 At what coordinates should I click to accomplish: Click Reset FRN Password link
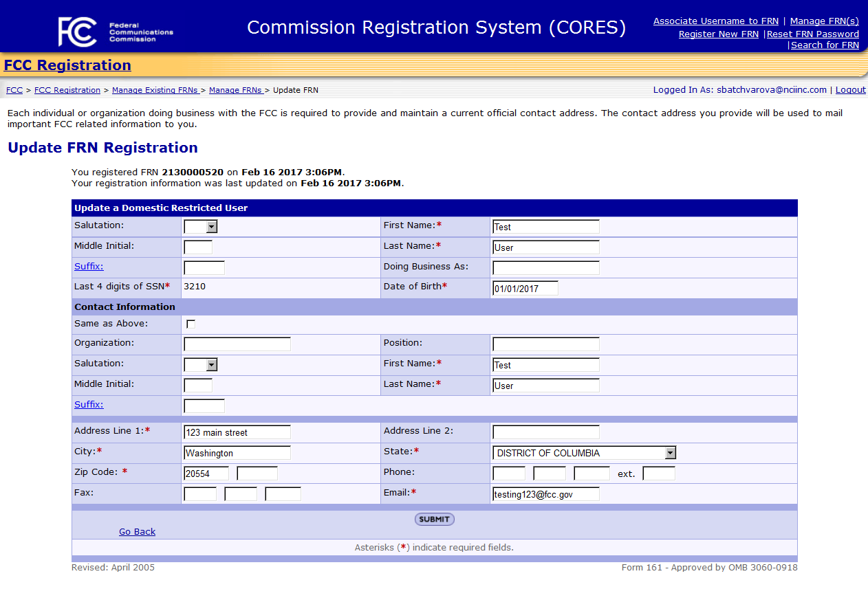[x=812, y=34]
